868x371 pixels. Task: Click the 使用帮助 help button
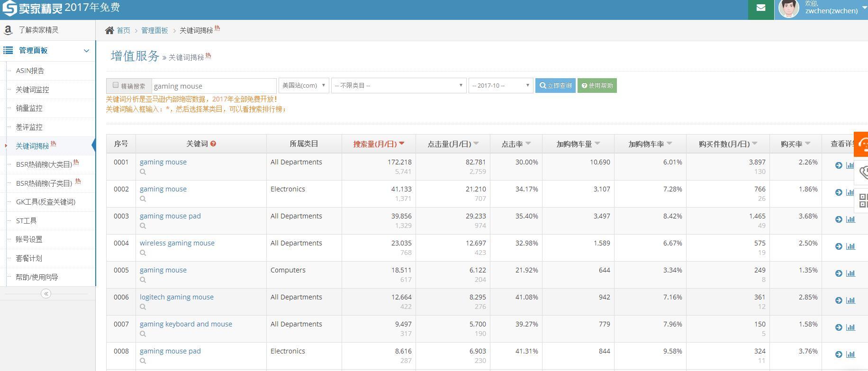pos(597,86)
